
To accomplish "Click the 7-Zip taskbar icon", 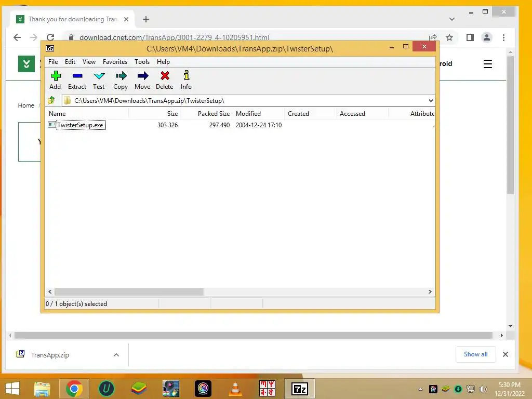I will 300,389.
